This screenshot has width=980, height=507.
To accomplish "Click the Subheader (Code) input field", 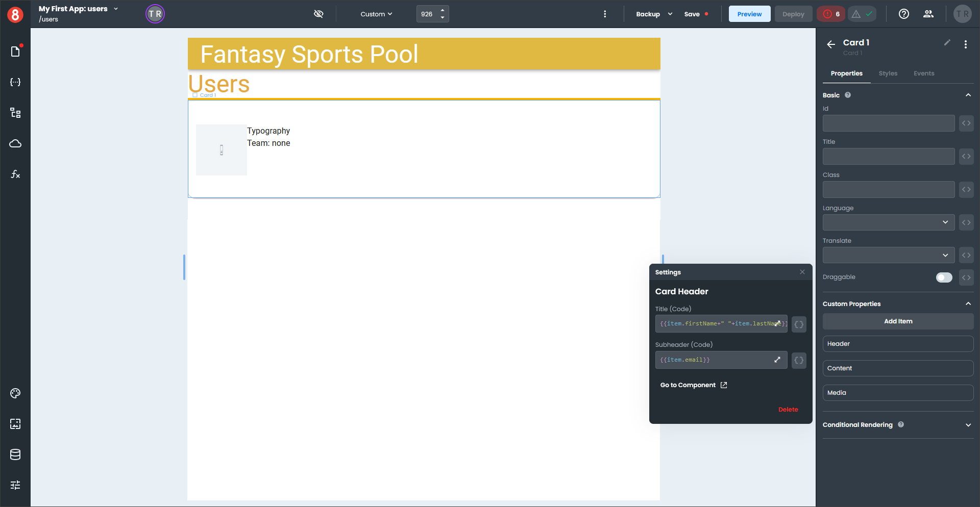I will [715, 360].
